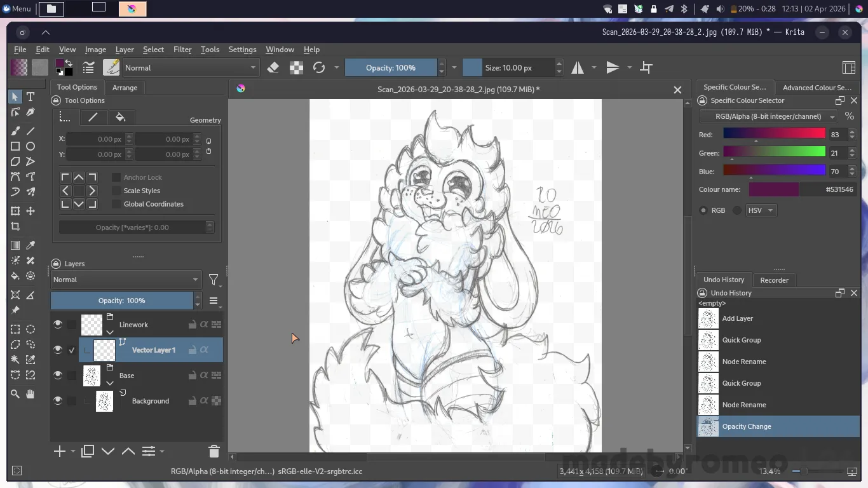Viewport: 868px width, 488px height.
Task: Open the RGB/Alpha colour model dropdown
Action: click(x=768, y=116)
